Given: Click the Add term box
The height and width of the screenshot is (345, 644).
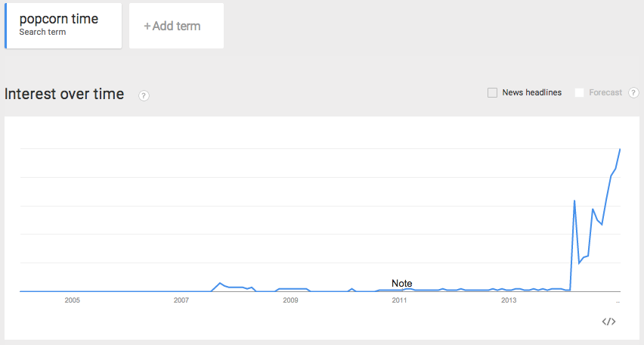Looking at the screenshot, I should pos(176,26).
